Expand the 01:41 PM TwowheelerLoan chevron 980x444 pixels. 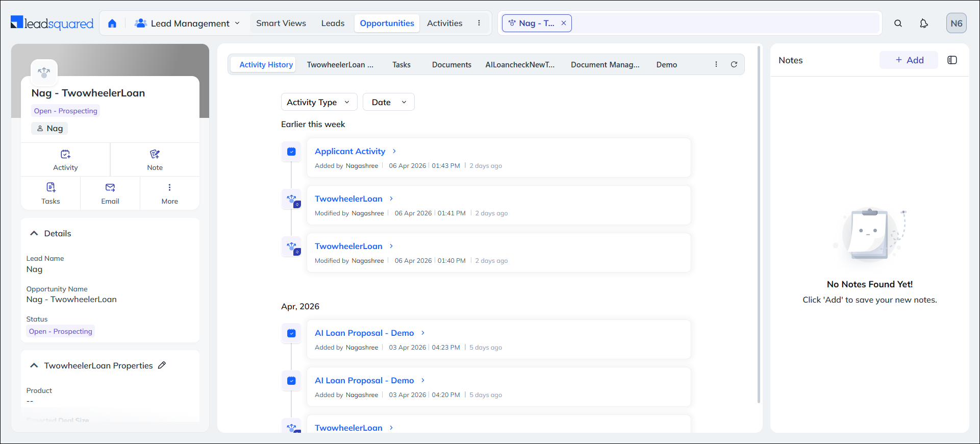click(391, 199)
